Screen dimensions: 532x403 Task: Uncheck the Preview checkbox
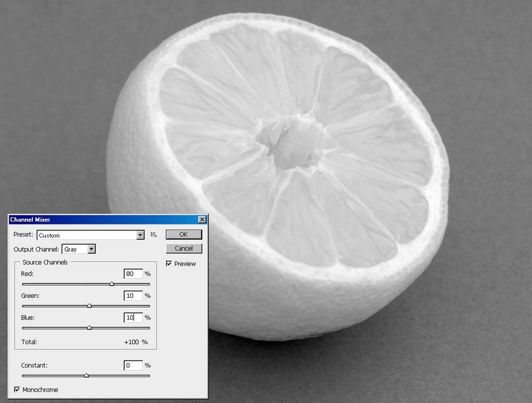click(169, 264)
